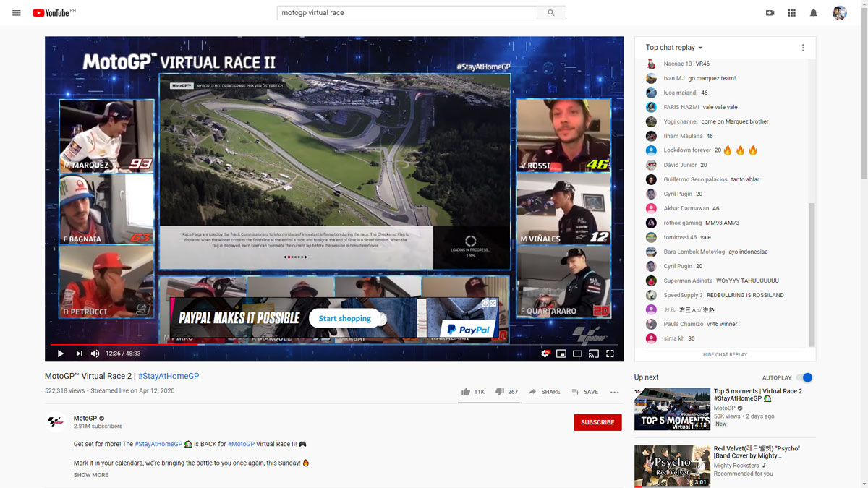The image size is (868, 488).
Task: Click Lockdown forever chat message
Action: [x=725, y=150]
